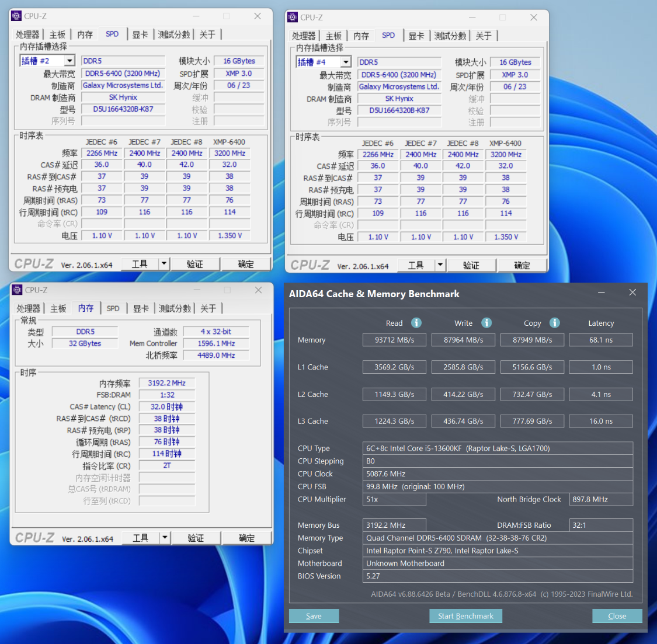The width and height of the screenshot is (657, 644).
Task: Open 主板 tab in memory window
Action: [x=58, y=308]
